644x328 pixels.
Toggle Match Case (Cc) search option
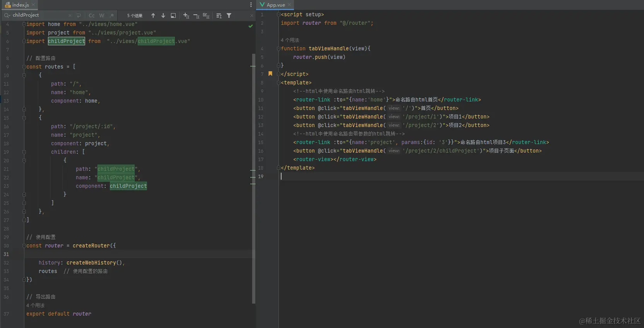coord(92,15)
